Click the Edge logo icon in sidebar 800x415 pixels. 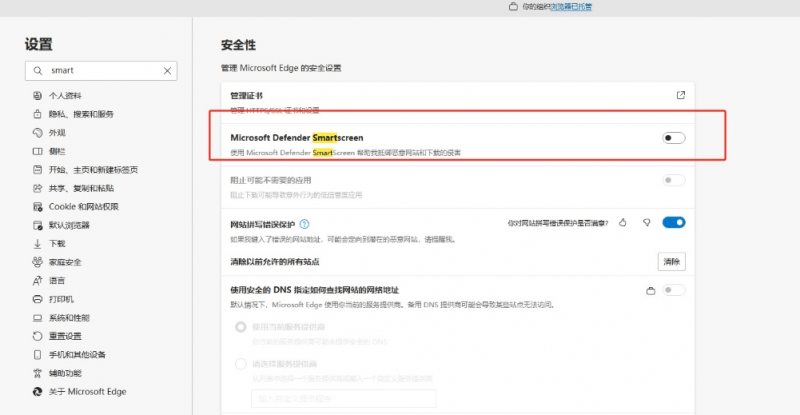pos(37,392)
